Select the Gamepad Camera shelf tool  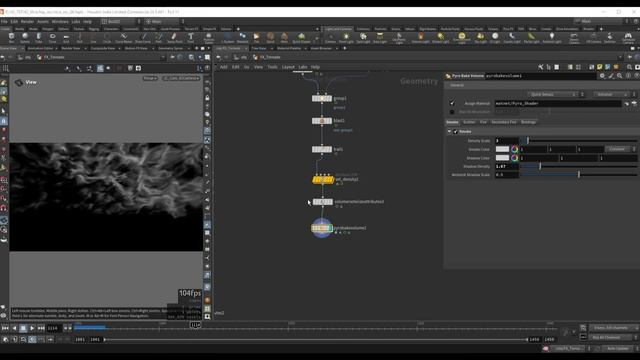coord(628,38)
